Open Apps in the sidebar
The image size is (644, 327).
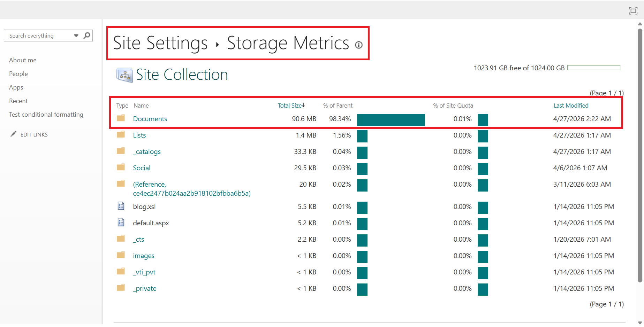click(16, 87)
